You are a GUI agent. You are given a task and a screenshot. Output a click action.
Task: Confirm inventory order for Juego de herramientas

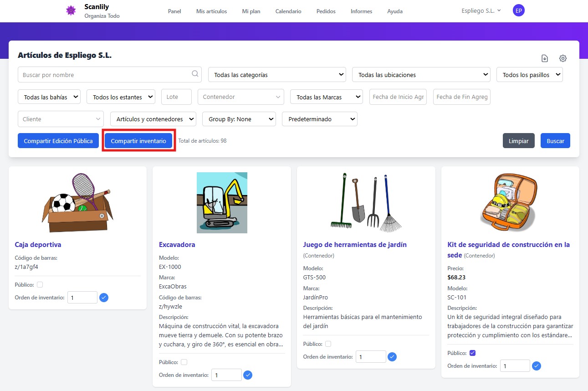click(x=392, y=356)
